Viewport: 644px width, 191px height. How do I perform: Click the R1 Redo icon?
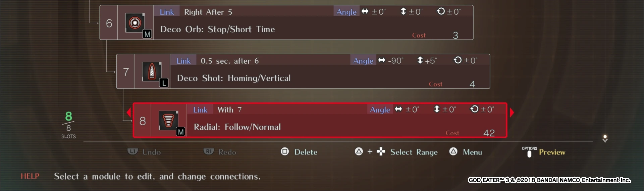[x=209, y=151]
